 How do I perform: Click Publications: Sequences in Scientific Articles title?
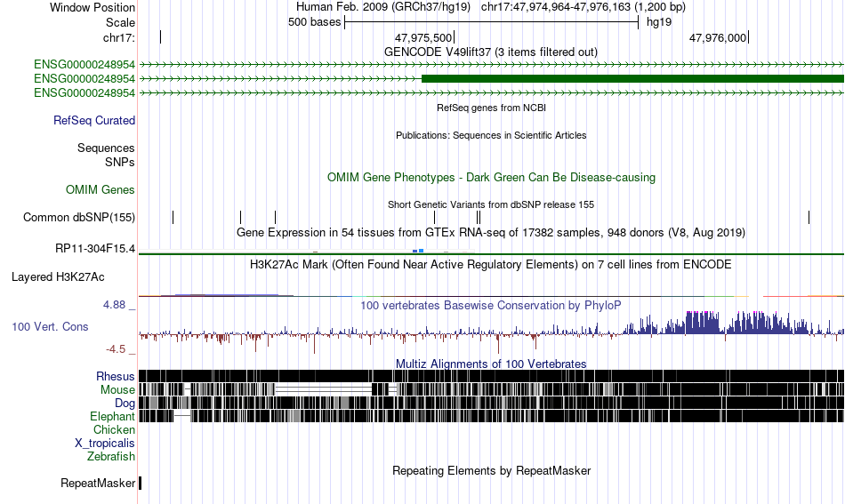coord(491,135)
